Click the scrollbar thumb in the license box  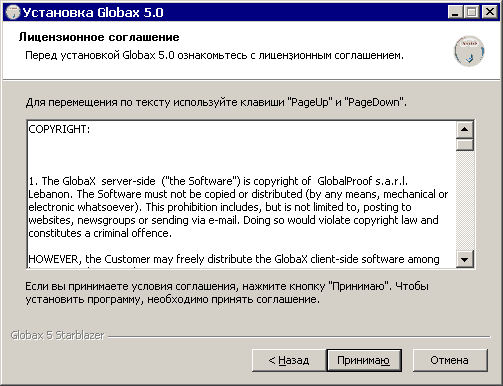[465, 145]
